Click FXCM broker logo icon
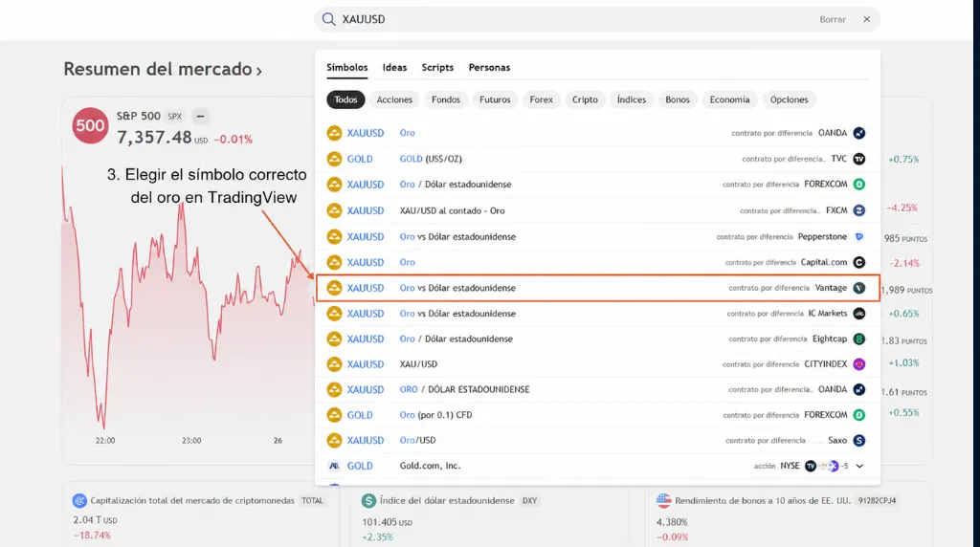The height and width of the screenshot is (547, 980). [859, 210]
